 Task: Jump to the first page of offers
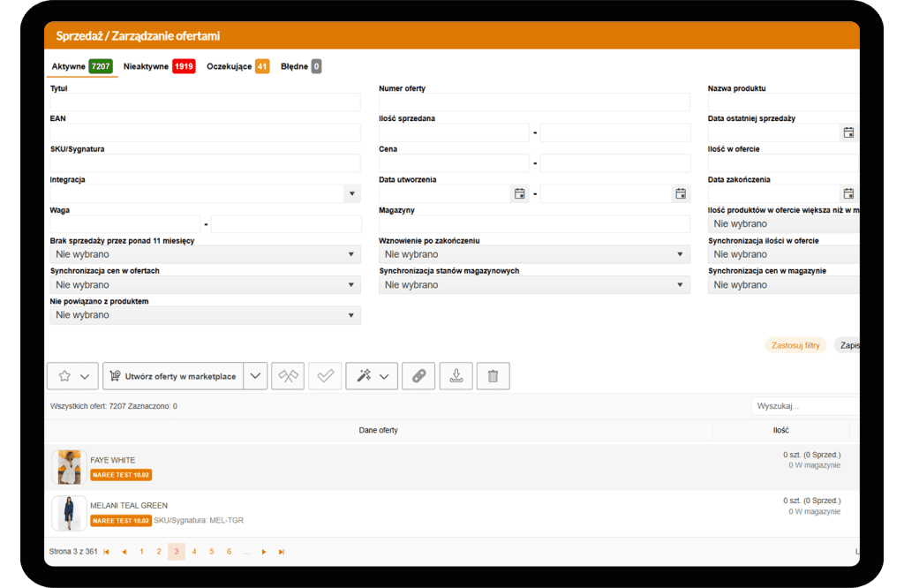click(107, 552)
